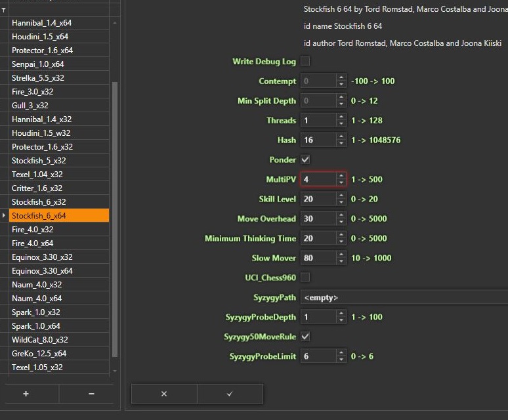Enable the UCI_Chess960 checkbox
This screenshot has height=420, width=508.
tap(305, 277)
